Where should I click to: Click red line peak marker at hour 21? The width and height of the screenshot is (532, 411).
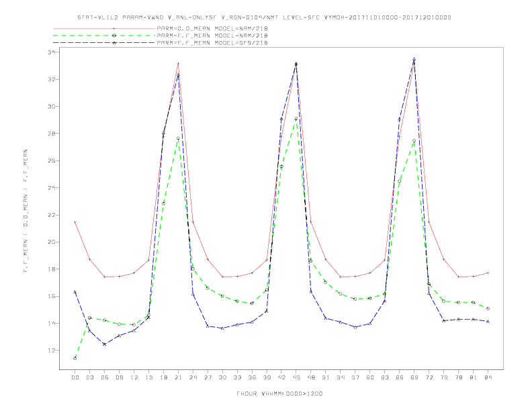point(178,63)
